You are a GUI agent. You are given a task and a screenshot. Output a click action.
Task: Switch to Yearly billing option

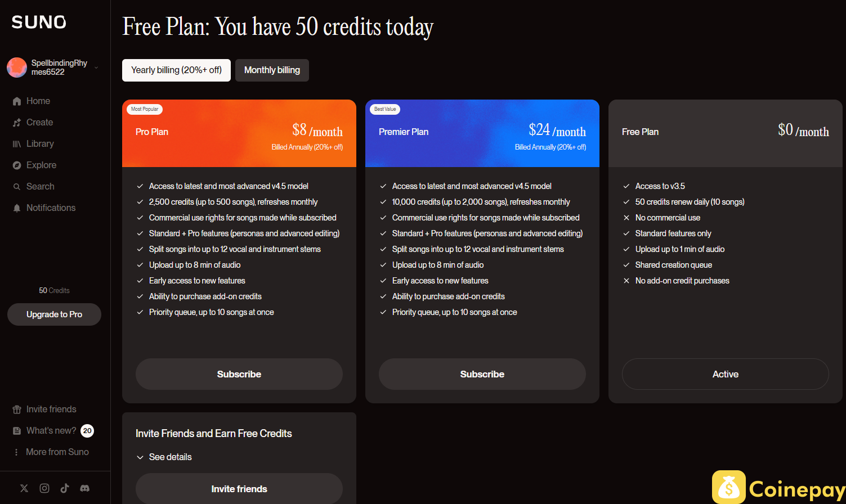(x=176, y=70)
